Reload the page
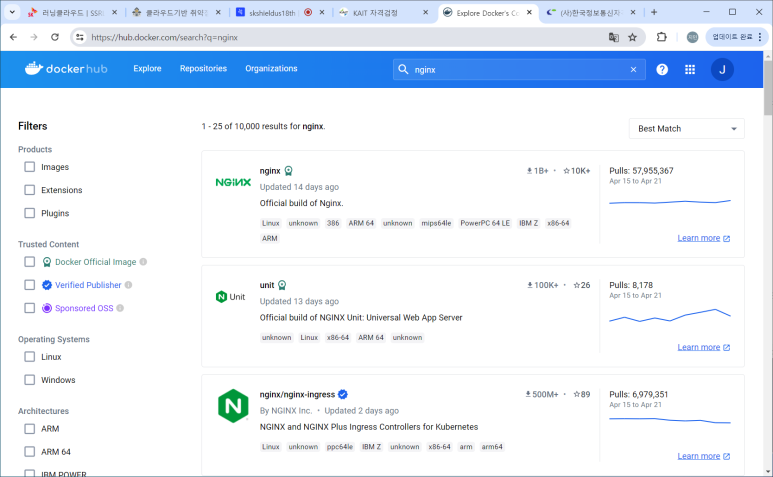 55,37
